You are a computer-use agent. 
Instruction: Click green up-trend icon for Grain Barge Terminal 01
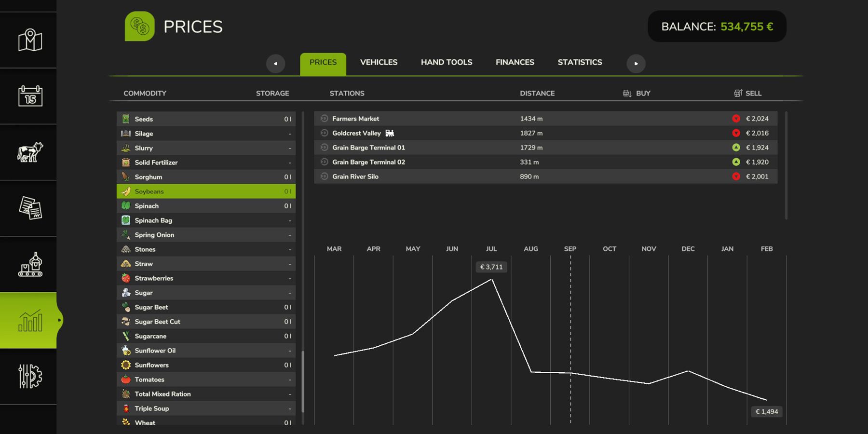pyautogui.click(x=736, y=148)
